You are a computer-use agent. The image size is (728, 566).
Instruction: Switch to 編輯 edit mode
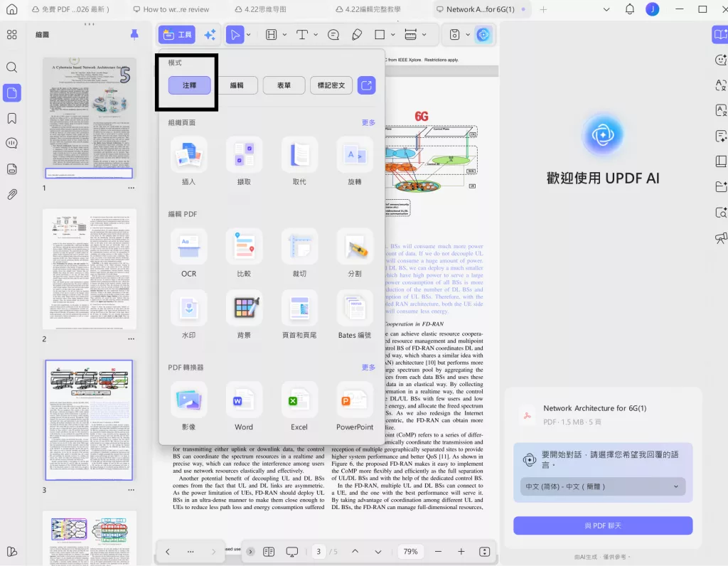pyautogui.click(x=237, y=85)
